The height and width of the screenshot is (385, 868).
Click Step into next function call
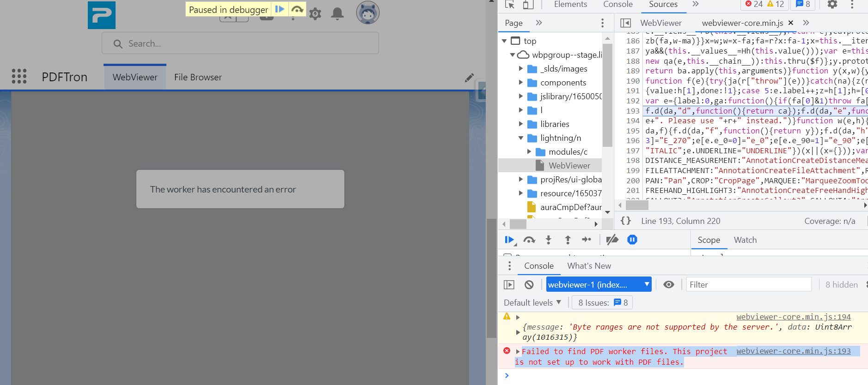549,240
